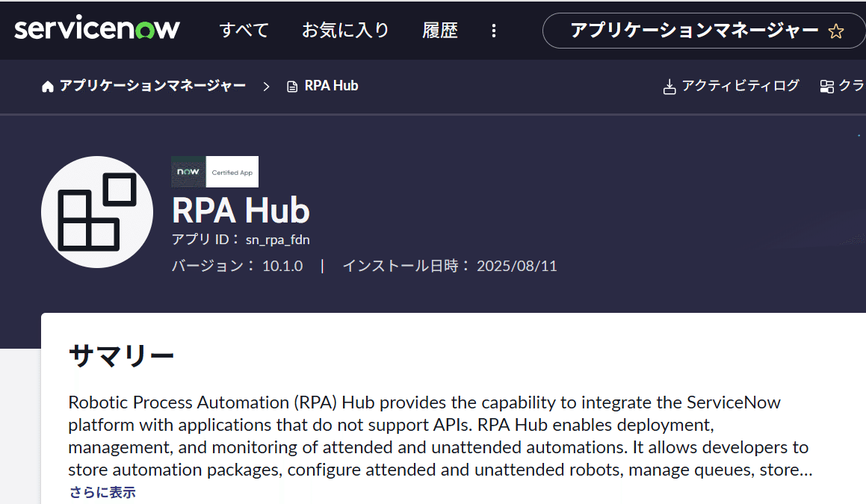Click アプリケーションマネージャー breadcrumb link
The height and width of the screenshot is (504, 866).
(x=152, y=86)
